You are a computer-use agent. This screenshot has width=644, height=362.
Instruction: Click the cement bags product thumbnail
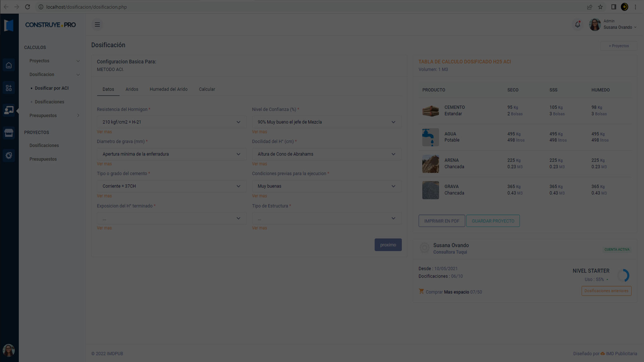coord(430,111)
